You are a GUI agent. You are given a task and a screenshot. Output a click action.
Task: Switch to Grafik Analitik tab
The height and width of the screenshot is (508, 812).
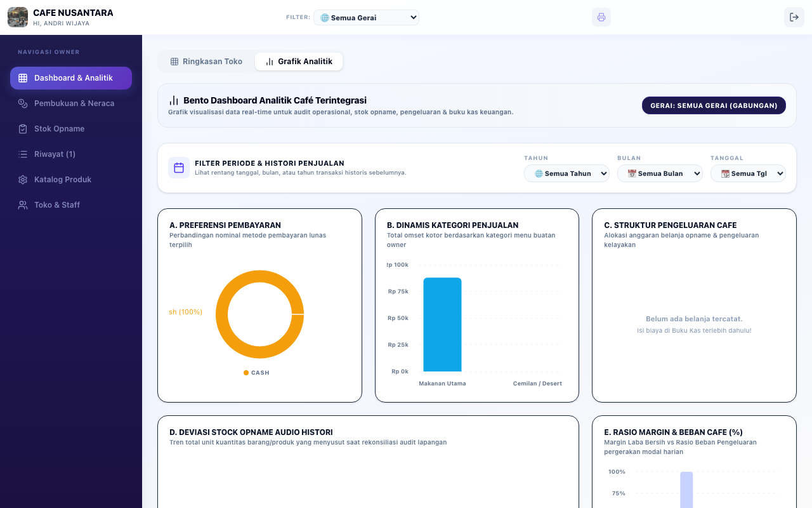299,62
